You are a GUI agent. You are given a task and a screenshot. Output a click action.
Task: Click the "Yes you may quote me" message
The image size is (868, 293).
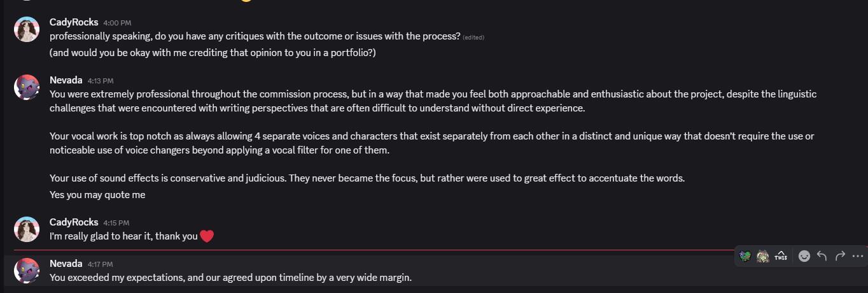click(x=97, y=195)
